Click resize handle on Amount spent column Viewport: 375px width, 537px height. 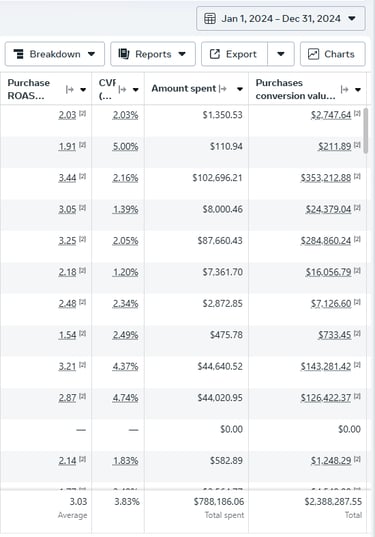tap(223, 89)
